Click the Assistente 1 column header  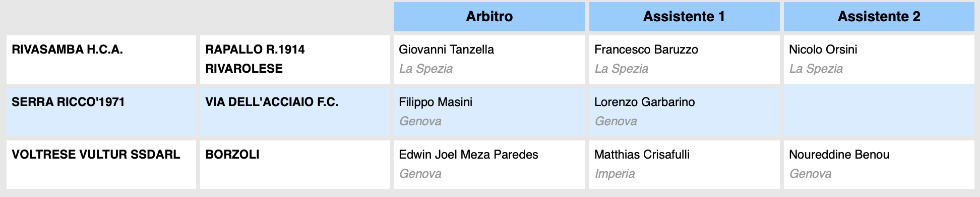684,17
